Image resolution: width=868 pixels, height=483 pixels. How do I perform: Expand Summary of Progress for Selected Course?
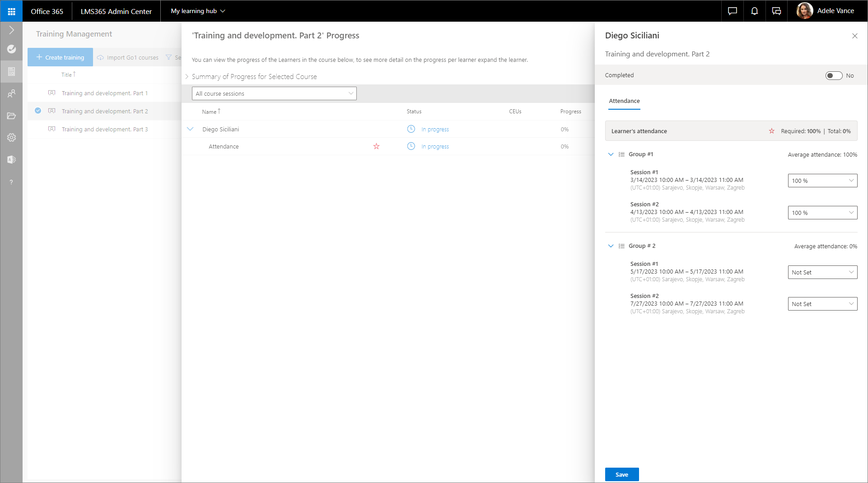click(187, 77)
